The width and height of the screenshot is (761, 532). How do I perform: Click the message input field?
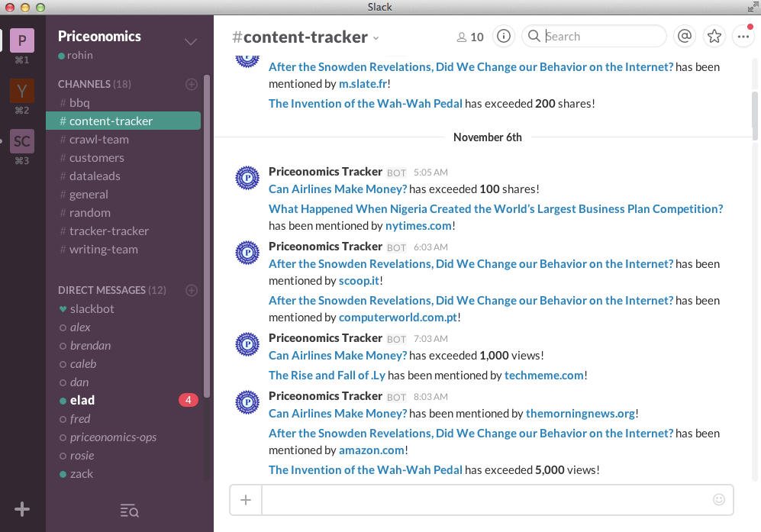(496, 499)
